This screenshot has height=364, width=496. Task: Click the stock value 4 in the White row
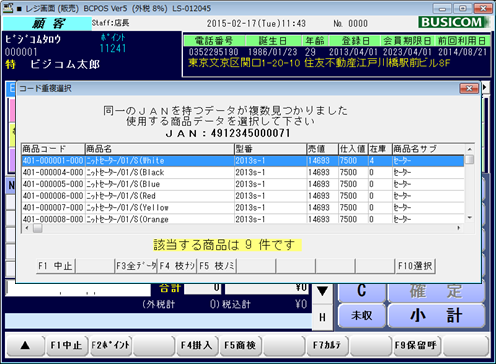[x=372, y=161]
